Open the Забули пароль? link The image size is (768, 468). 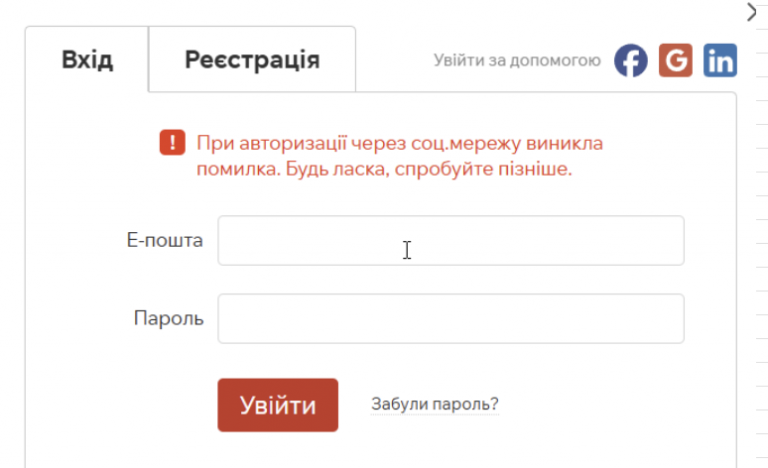(435, 404)
